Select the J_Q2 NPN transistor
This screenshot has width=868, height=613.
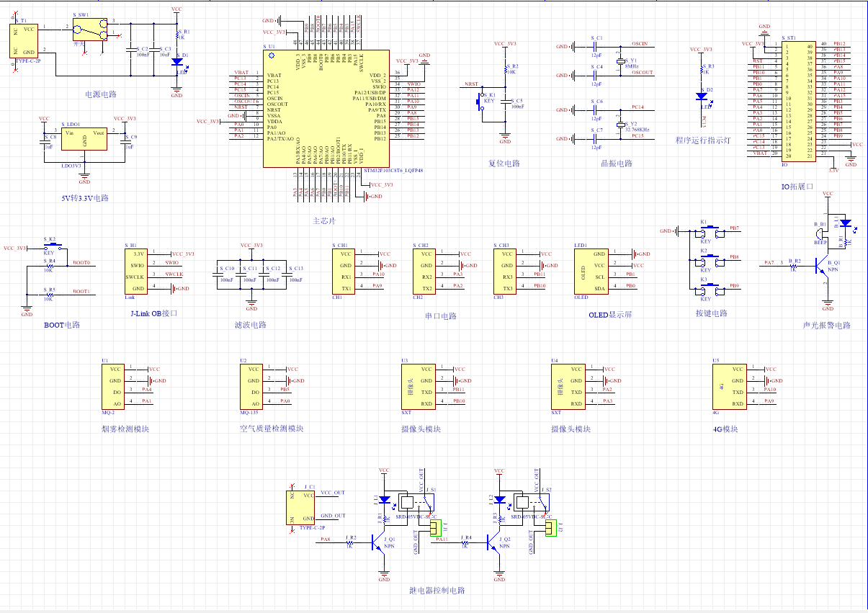pos(493,544)
